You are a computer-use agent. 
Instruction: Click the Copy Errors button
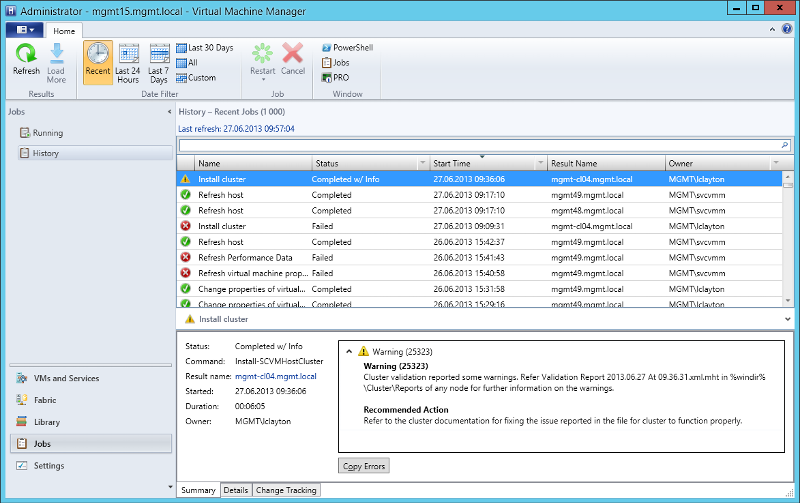(x=364, y=466)
